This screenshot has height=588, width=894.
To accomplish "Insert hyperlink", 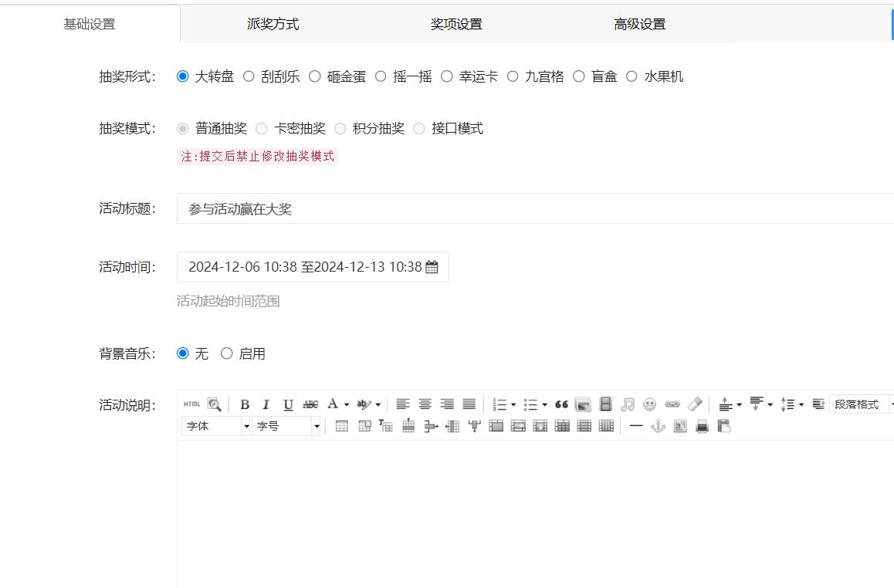I will click(x=672, y=404).
